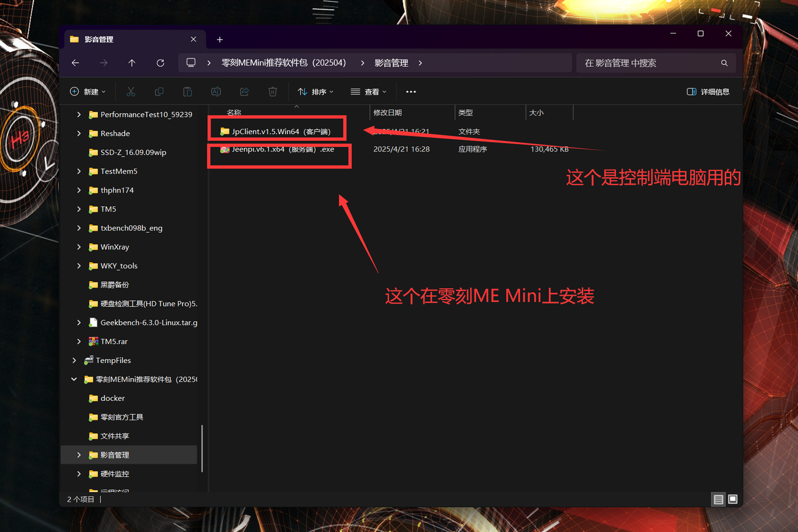Click 影音管理 breadcrumb segment
Image resolution: width=798 pixels, height=532 pixels.
pyautogui.click(x=391, y=63)
